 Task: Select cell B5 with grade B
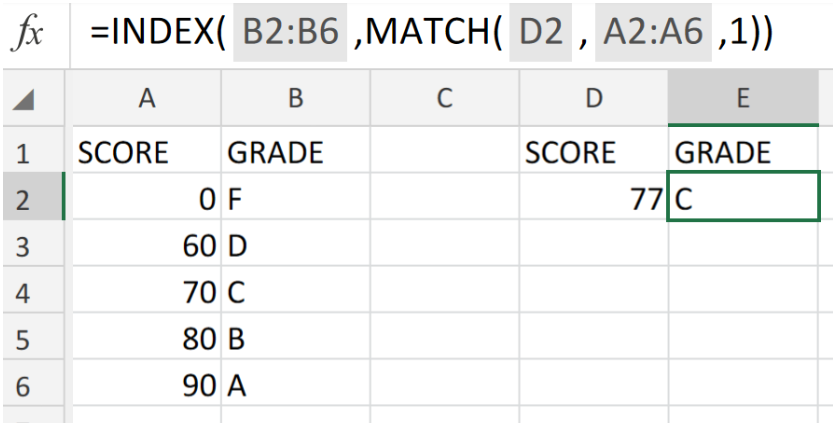(295, 340)
